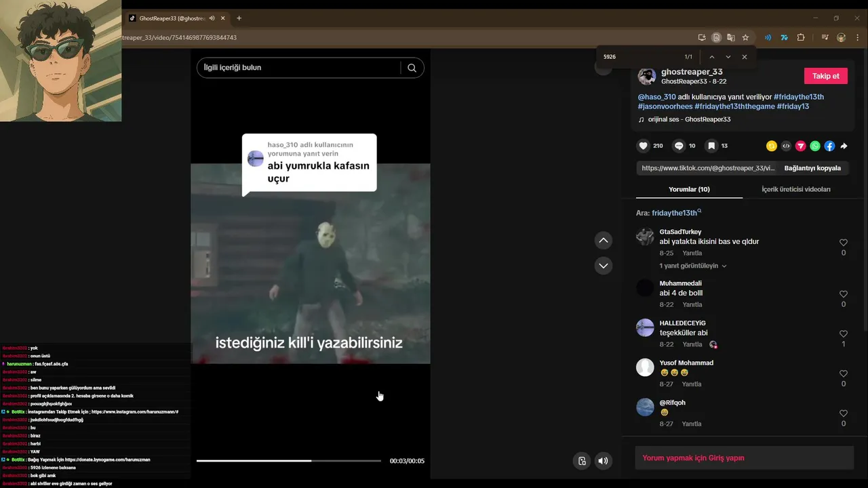Toggle auto-scroll icon beside volume button
This screenshot has height=488, width=868.
coord(582,461)
